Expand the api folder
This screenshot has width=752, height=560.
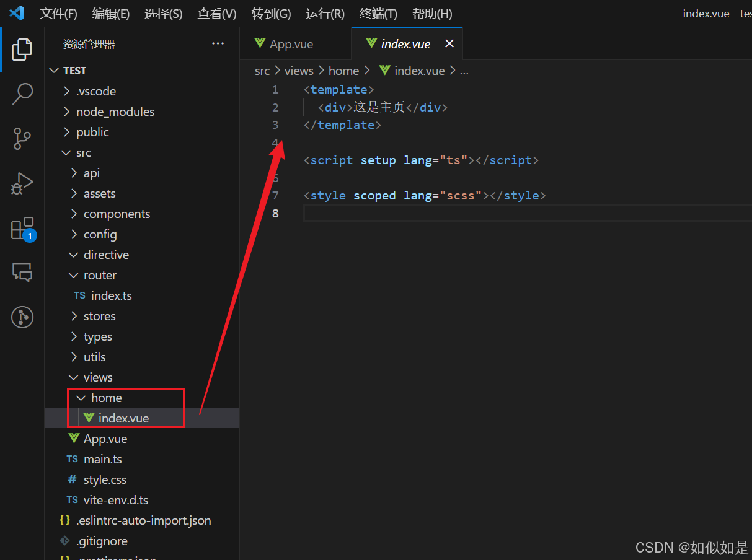pyautogui.click(x=74, y=173)
